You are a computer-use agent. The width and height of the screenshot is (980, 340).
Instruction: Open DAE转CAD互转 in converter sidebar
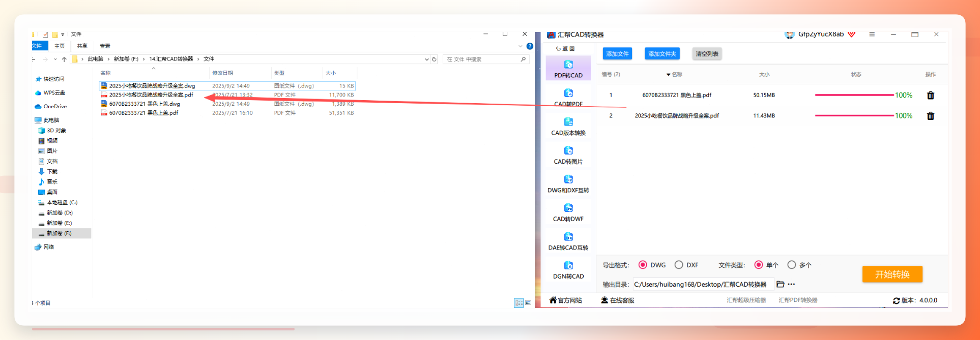coord(568,241)
